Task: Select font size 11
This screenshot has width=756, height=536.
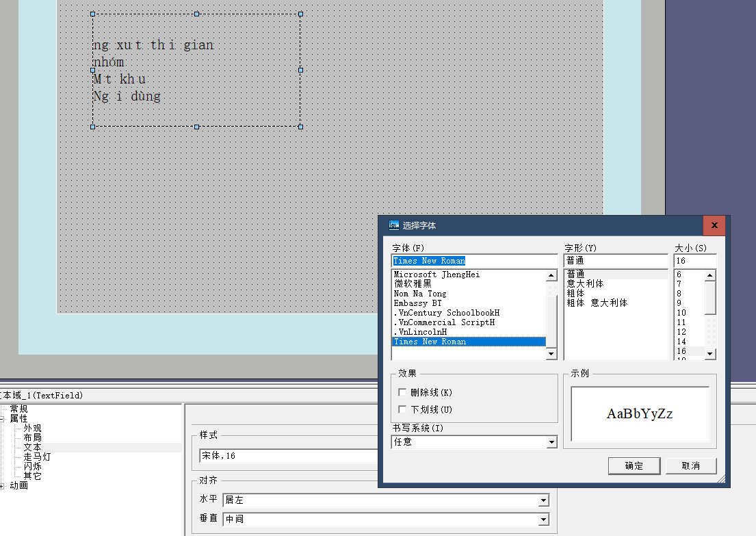Action: 690,322
